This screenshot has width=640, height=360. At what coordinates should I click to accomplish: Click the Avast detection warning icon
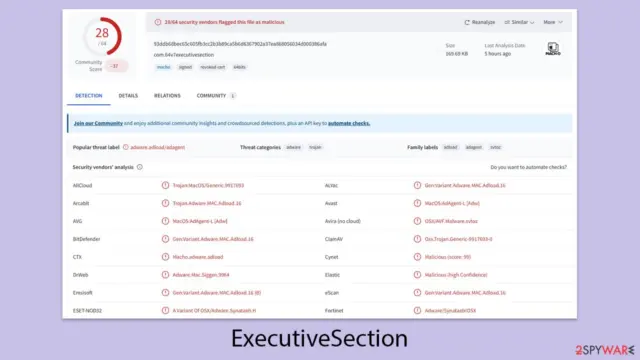click(417, 203)
